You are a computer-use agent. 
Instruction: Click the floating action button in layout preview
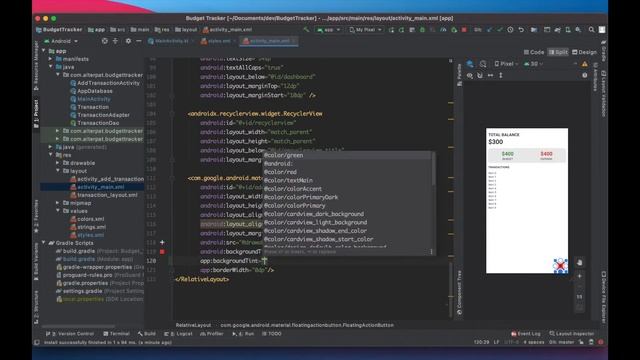pos(560,266)
